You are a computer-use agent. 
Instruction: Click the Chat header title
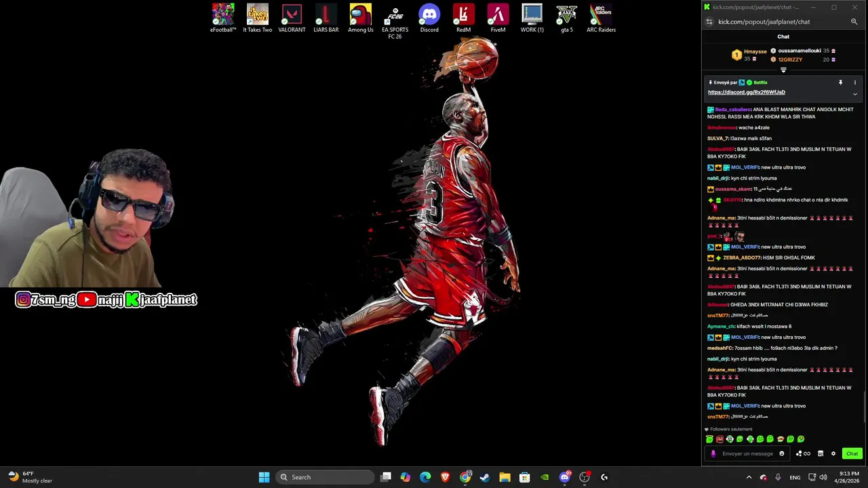click(783, 37)
